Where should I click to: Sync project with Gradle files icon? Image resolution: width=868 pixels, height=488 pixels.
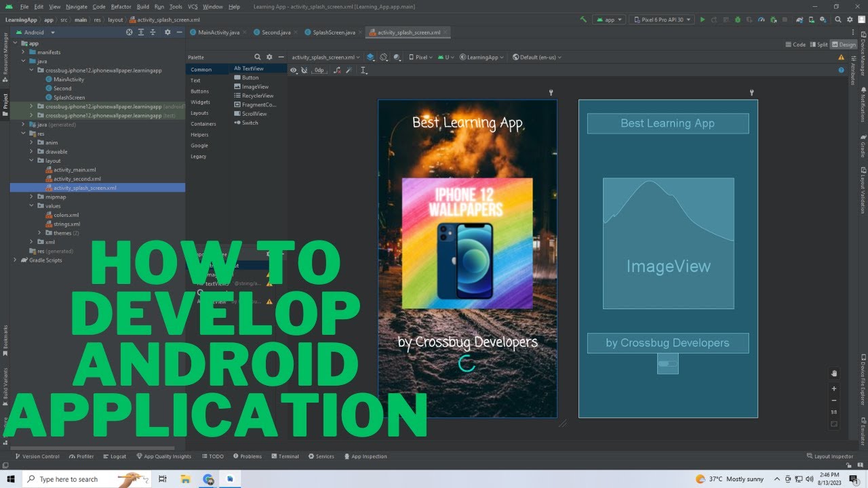pyautogui.click(x=800, y=20)
